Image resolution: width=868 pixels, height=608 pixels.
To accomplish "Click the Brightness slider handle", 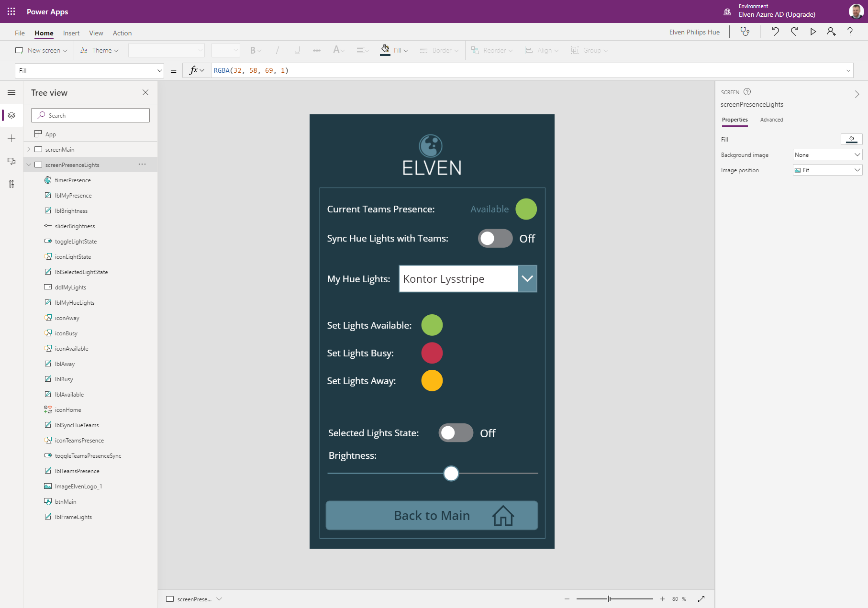I will (451, 474).
